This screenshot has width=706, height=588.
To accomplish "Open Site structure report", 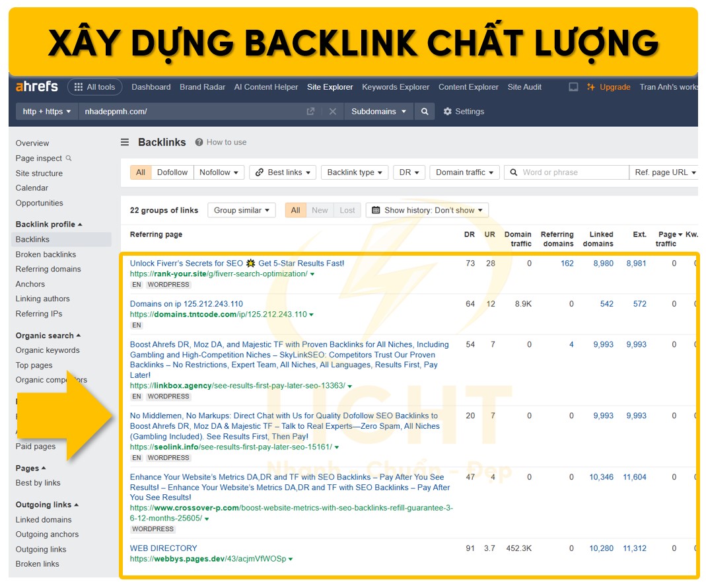I will click(x=39, y=173).
